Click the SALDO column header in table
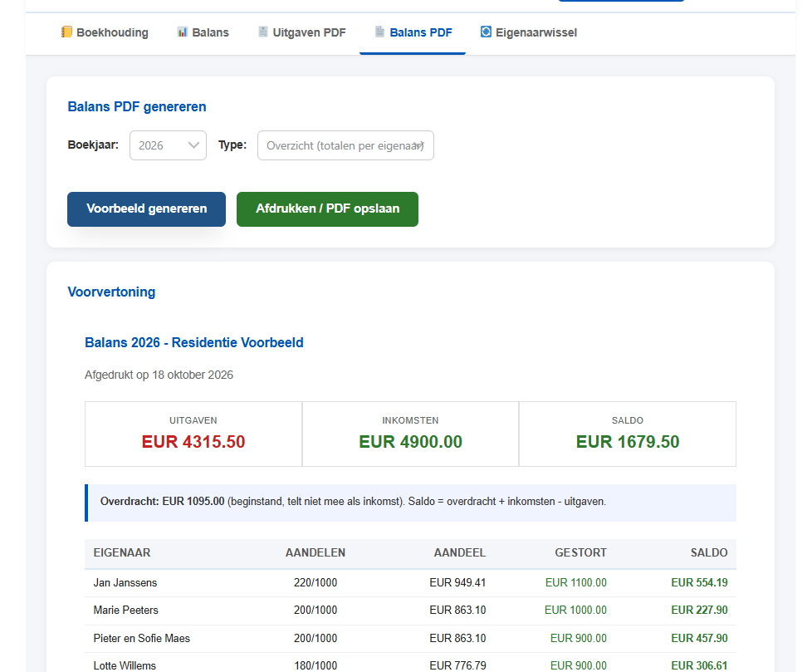This screenshot has height=672, width=812. pyautogui.click(x=709, y=553)
